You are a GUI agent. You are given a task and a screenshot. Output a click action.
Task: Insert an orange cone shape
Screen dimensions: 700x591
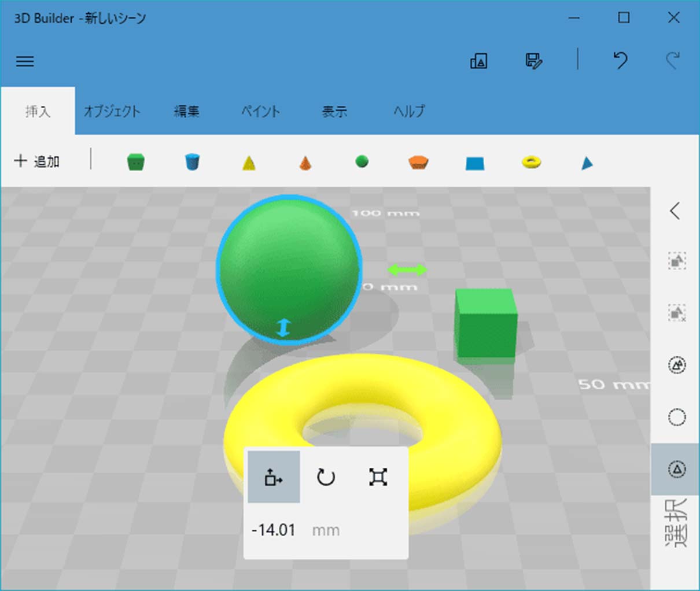point(305,163)
